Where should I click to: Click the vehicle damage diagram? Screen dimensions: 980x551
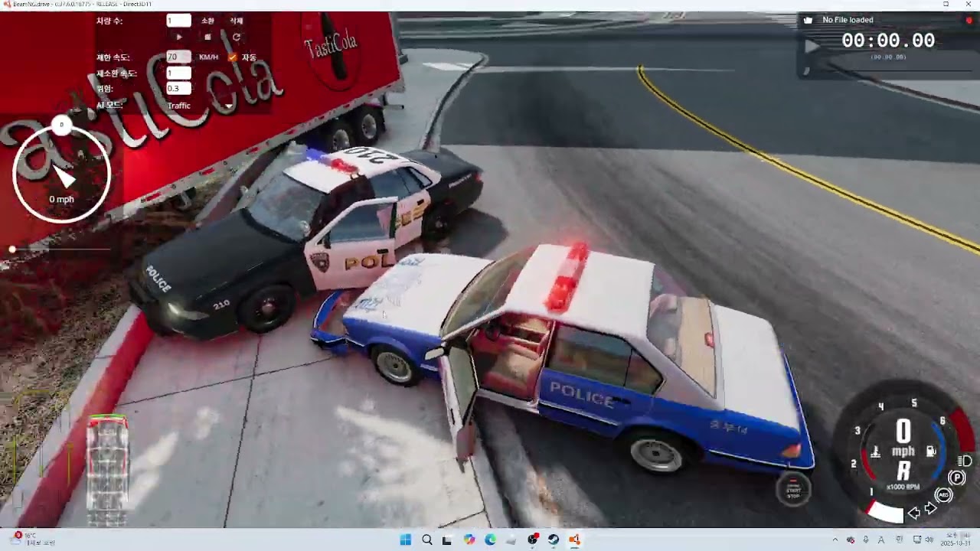coord(108,471)
